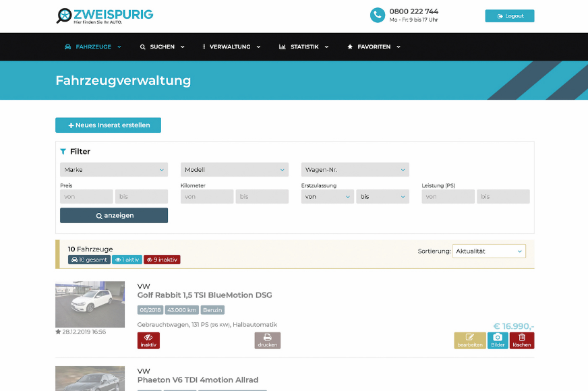Create a new listing with Neues Inserat erstellen
This screenshot has height=391, width=588.
tap(109, 125)
